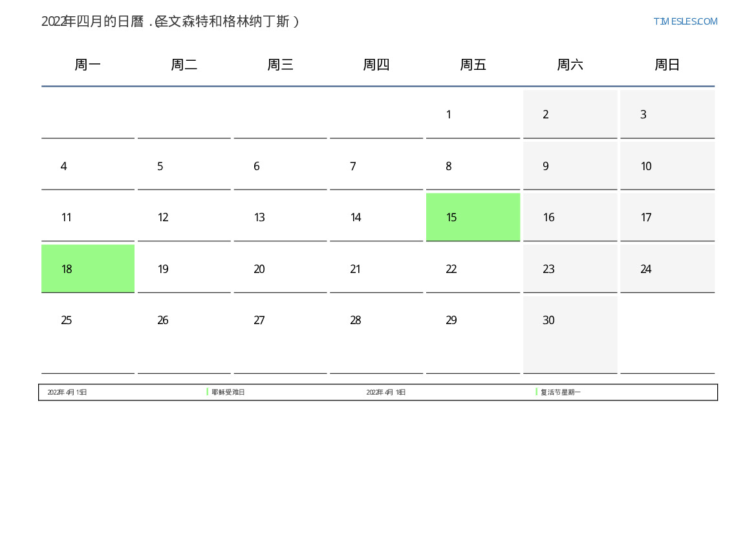This screenshot has height=535, width=756.
Task: Select the 周五 column header
Action: [x=473, y=65]
